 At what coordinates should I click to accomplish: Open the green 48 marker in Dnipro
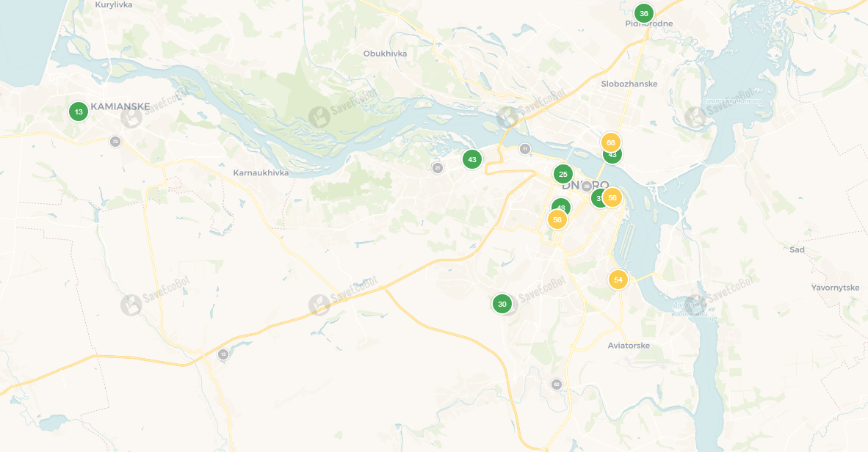[x=561, y=205]
